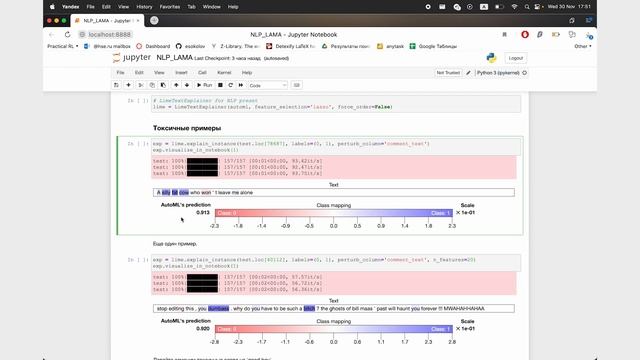The height and width of the screenshot is (360, 640).
Task: Open the Apple menu
Action: click(x=52, y=7)
